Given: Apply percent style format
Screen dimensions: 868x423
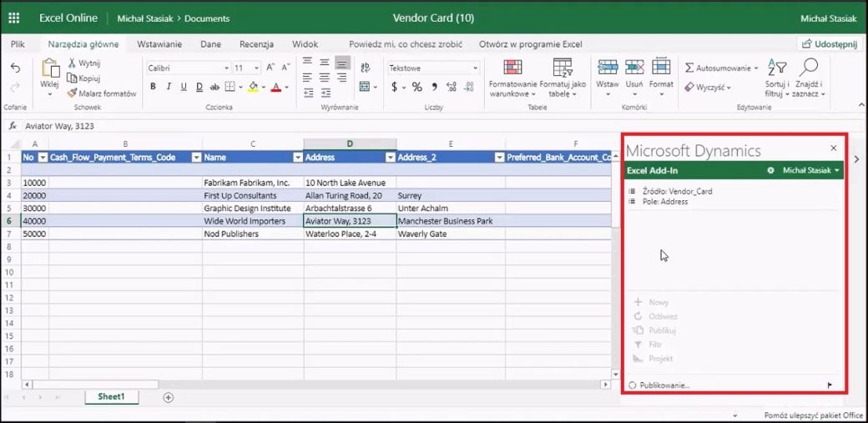Looking at the screenshot, I should coord(416,87).
